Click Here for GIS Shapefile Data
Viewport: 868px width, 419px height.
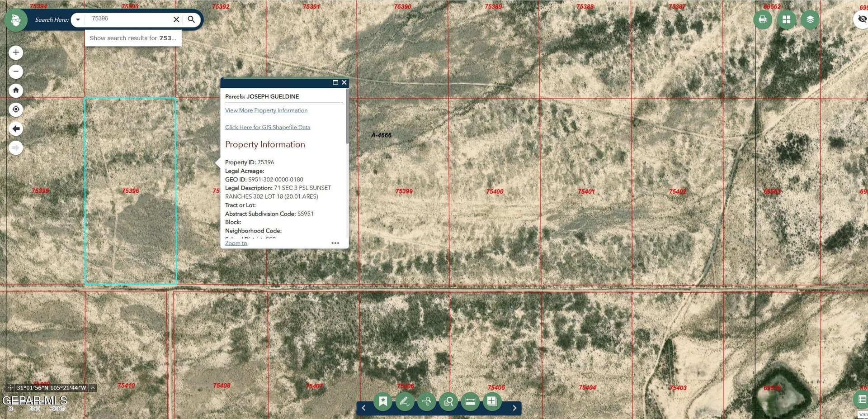pos(268,127)
